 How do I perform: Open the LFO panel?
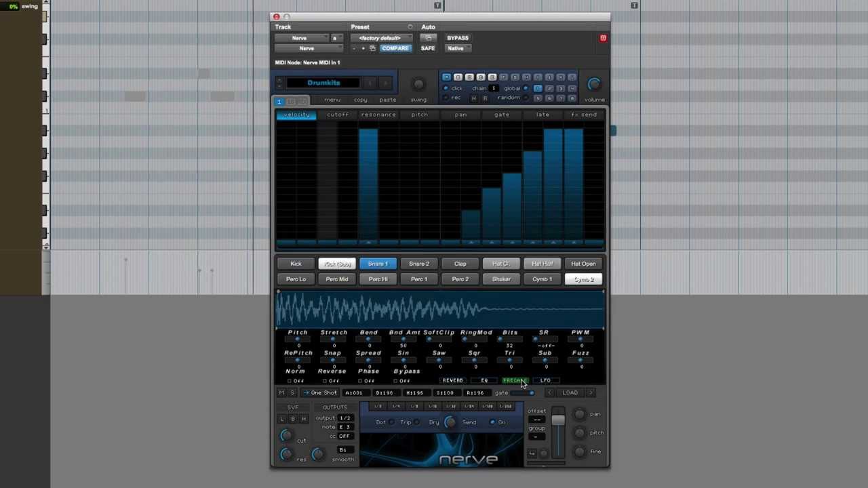click(546, 381)
